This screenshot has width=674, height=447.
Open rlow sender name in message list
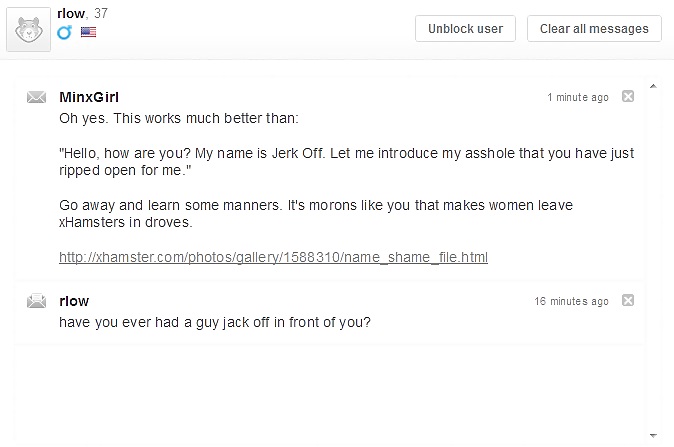74,301
